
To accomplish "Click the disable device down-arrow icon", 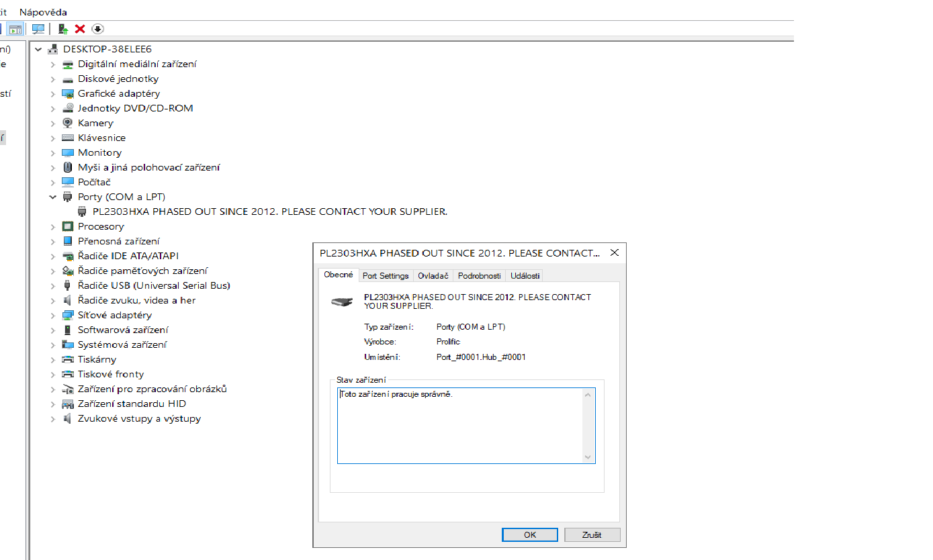I will click(98, 29).
